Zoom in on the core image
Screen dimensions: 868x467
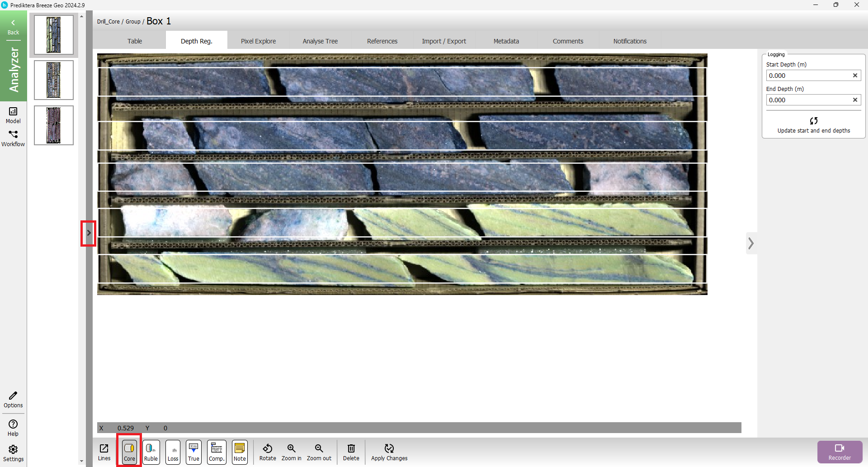(x=291, y=452)
